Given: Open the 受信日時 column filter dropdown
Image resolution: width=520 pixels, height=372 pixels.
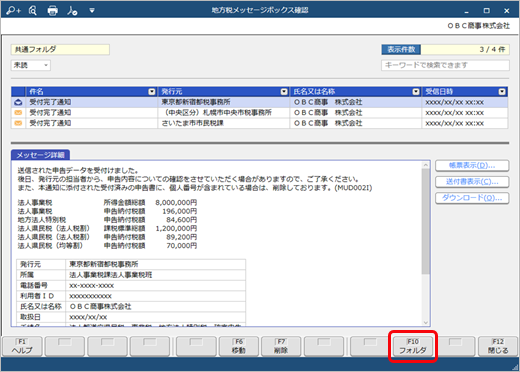Looking at the screenshot, I should pos(502,92).
